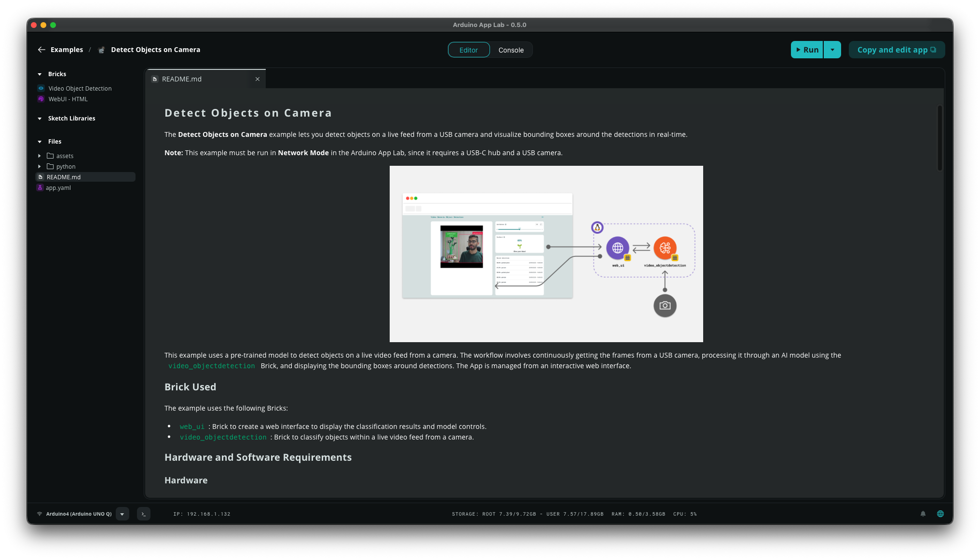
Task: Click the app.yaml file icon
Action: tap(41, 187)
